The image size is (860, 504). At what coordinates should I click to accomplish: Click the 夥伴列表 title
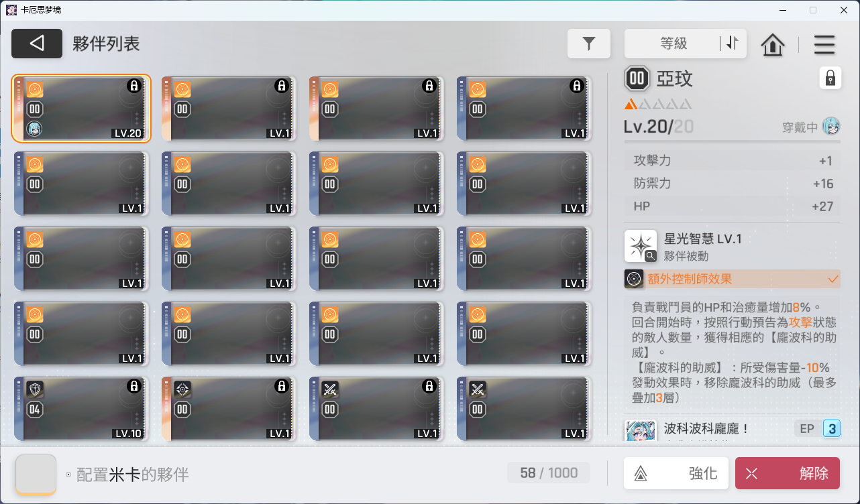106,44
